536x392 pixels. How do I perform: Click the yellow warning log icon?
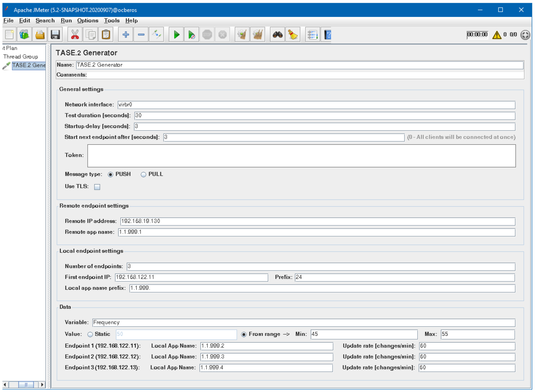click(x=497, y=35)
